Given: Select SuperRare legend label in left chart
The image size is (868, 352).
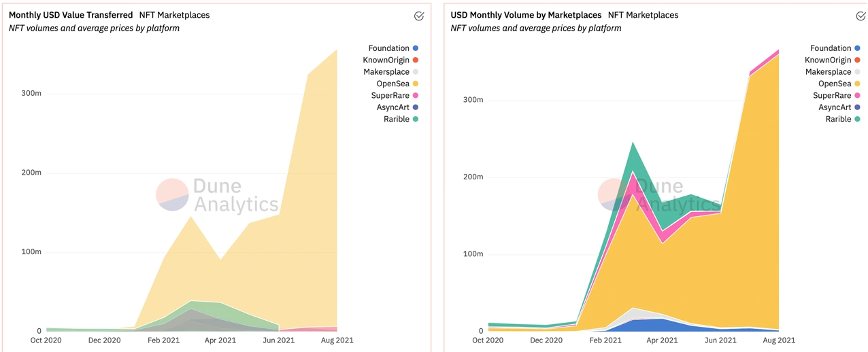Looking at the screenshot, I should pyautogui.click(x=390, y=96).
